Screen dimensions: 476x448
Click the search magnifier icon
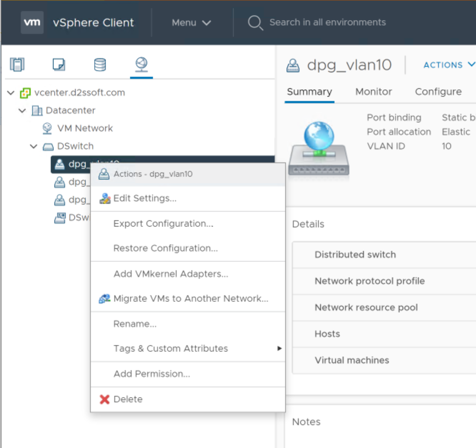pos(255,22)
